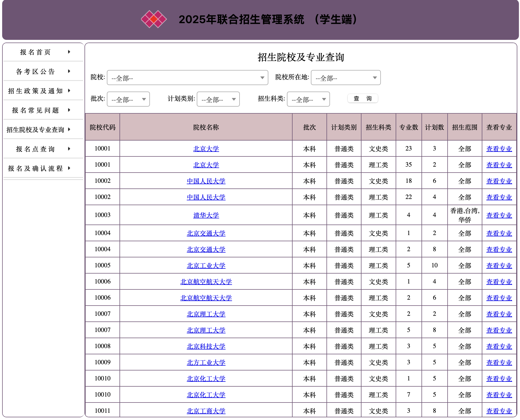The height and width of the screenshot is (420, 520).
Task: Click the arrow beside 招生院校及专业查询 menu
Action: point(69,129)
